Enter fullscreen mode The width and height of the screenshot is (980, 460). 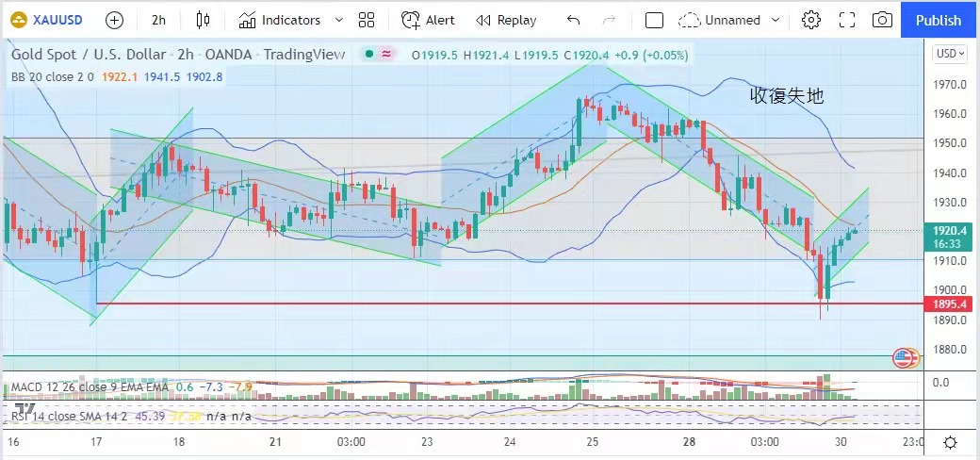tap(846, 20)
